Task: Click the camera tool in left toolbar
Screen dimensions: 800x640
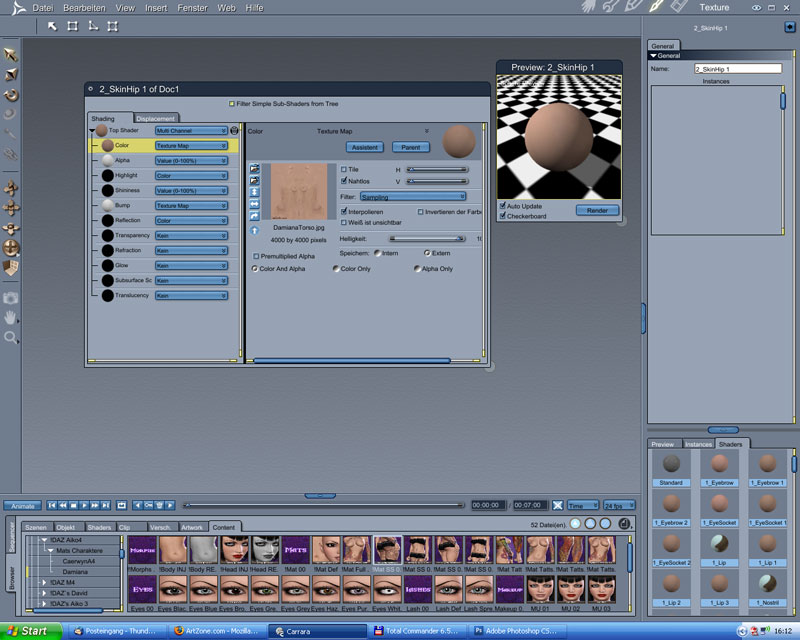Action: pos(10,298)
